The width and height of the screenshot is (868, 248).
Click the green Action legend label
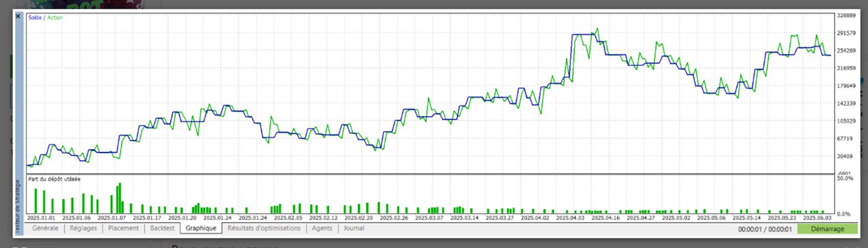[x=55, y=18]
